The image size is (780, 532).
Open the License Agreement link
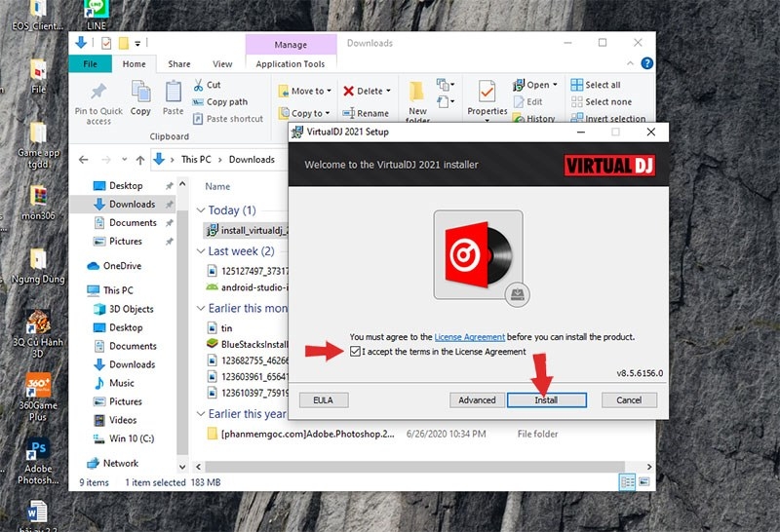[x=470, y=336]
